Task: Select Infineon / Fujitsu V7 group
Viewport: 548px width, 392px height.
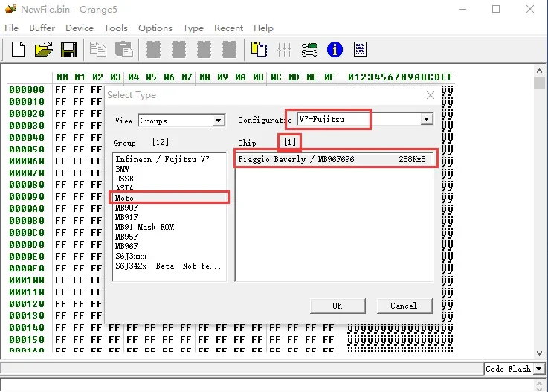Action: 169,159
